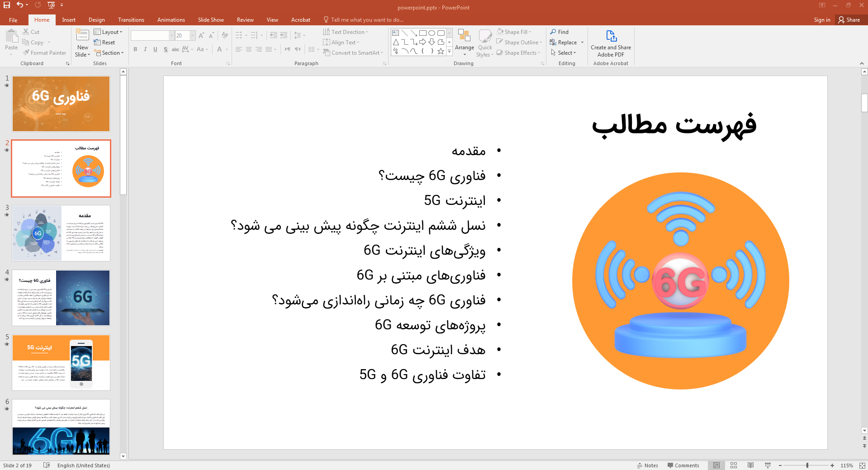This screenshot has width=868, height=470.
Task: Switch to Reading View
Action: tap(751, 465)
